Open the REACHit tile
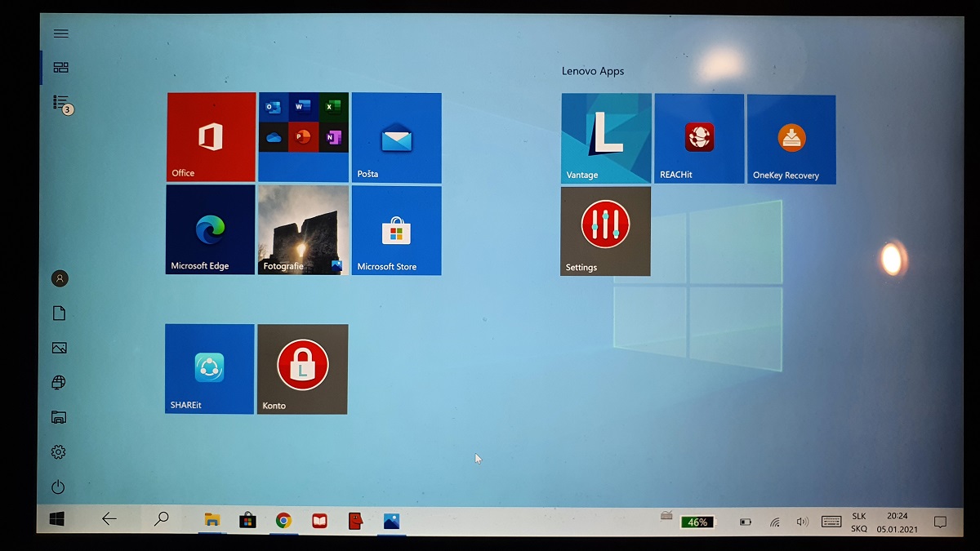 coord(699,138)
